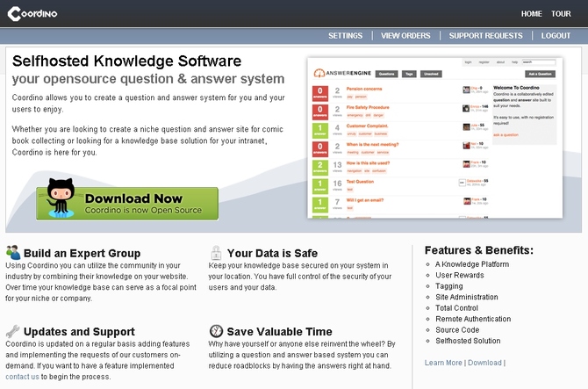The image size is (588, 389).
Task: Select 'Remote Authentication' list item
Action: 473,319
